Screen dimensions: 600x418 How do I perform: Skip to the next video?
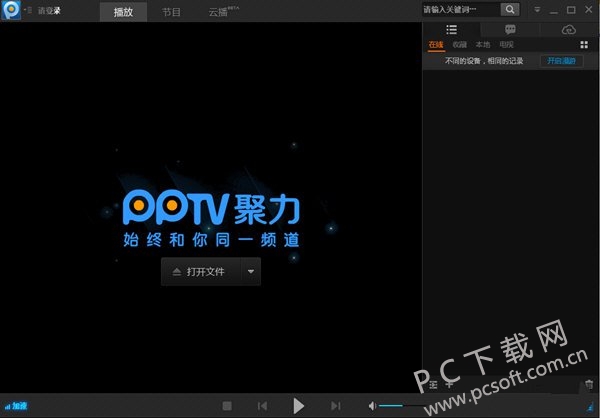tap(336, 406)
